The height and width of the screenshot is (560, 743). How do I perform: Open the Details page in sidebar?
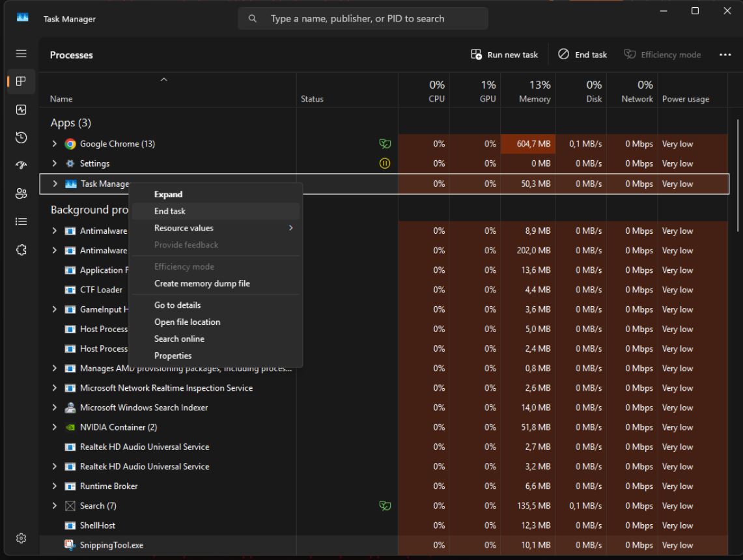click(x=21, y=221)
